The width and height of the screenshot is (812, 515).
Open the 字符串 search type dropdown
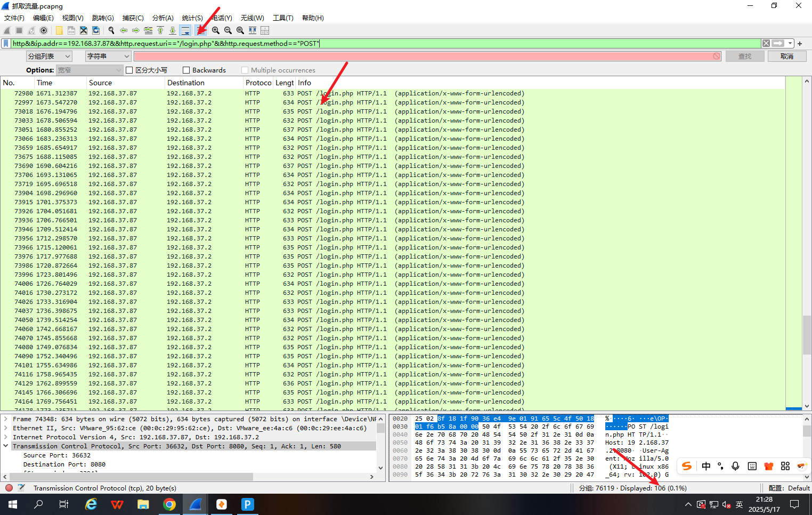108,56
